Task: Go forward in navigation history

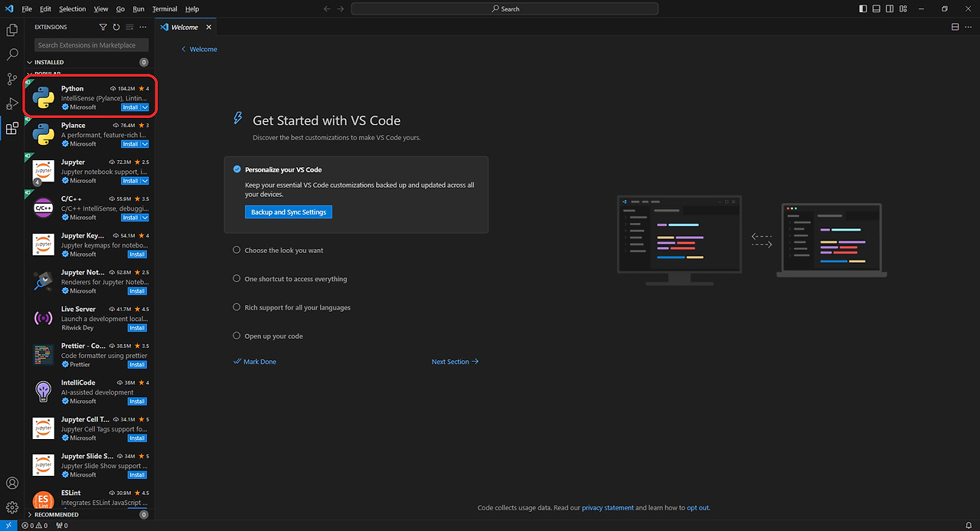Action: coord(341,8)
